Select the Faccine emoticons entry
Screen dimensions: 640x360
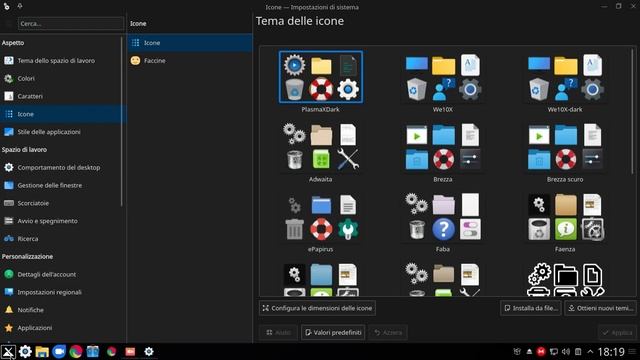190,60
